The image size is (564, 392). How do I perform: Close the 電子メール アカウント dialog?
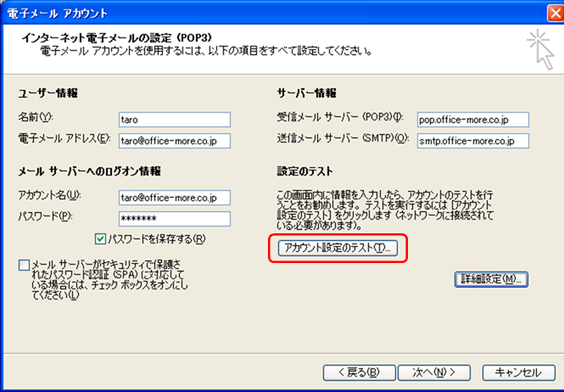click(x=556, y=14)
